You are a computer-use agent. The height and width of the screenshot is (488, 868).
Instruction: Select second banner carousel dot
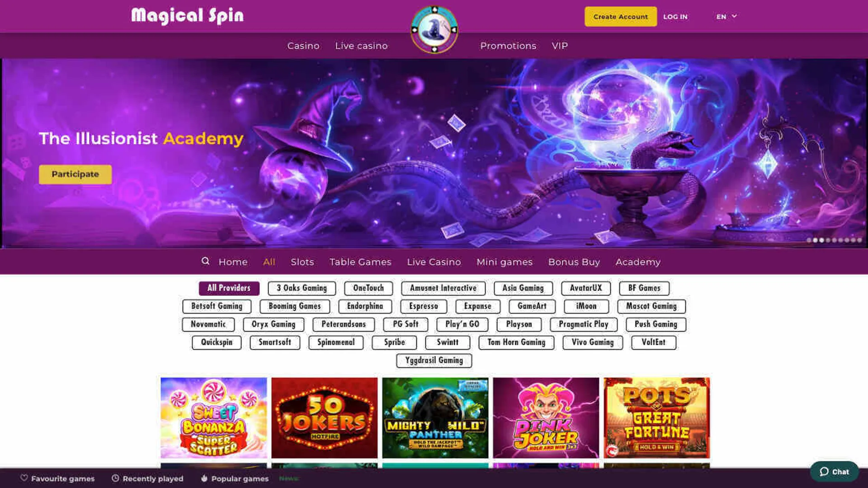click(x=815, y=240)
